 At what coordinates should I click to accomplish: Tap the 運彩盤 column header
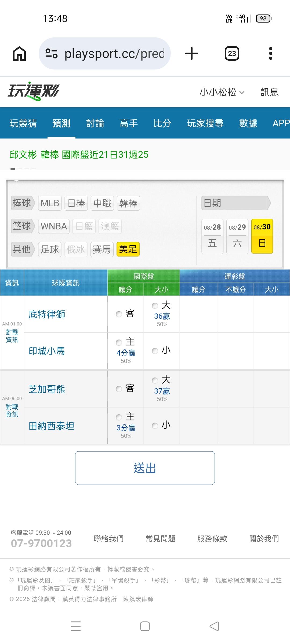pos(235,276)
